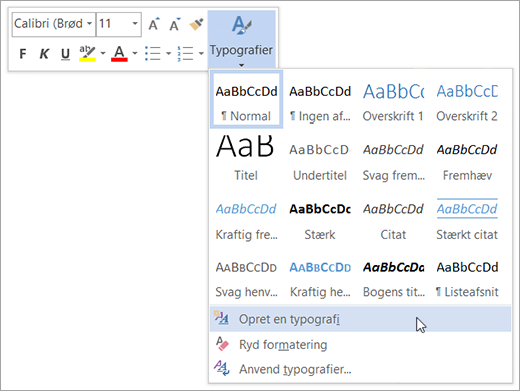This screenshot has width=520, height=391.
Task: Select the Format Painter brush icon
Action: pyautogui.click(x=196, y=24)
